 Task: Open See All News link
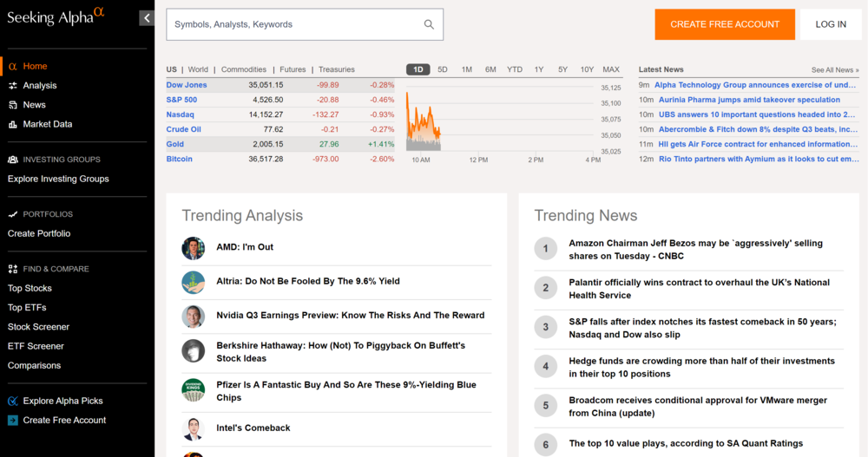pyautogui.click(x=834, y=69)
